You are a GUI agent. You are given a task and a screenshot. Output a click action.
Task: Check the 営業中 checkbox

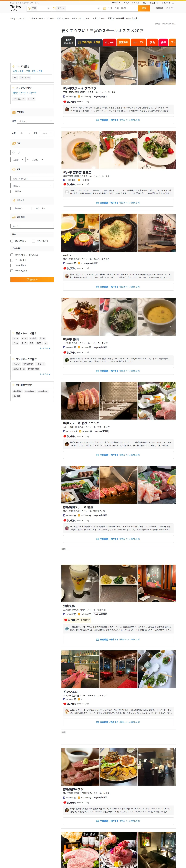click(x=12, y=191)
